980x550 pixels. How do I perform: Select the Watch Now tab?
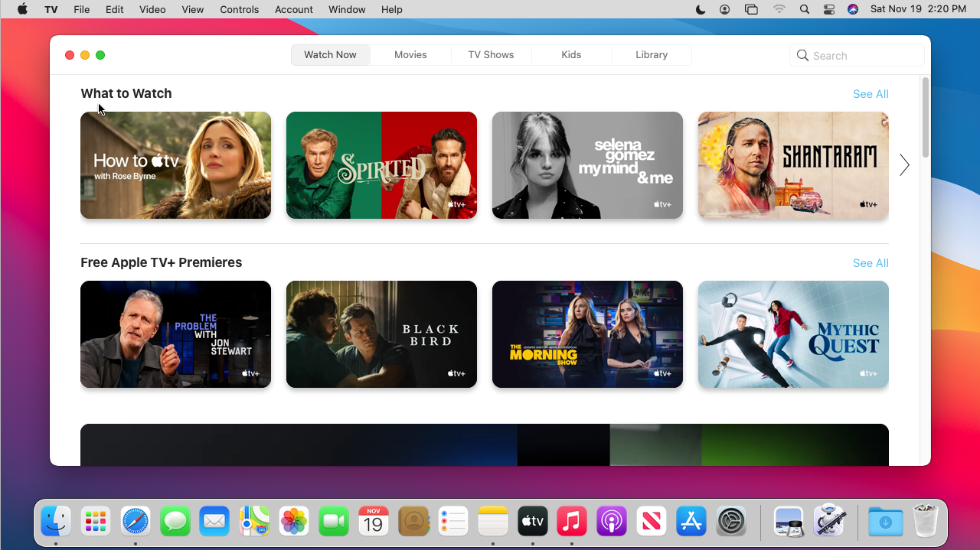(331, 55)
